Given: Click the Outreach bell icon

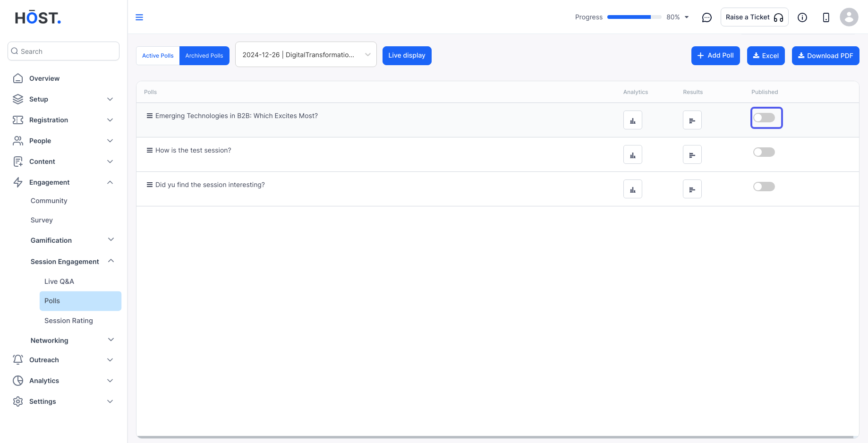Looking at the screenshot, I should click(x=18, y=360).
